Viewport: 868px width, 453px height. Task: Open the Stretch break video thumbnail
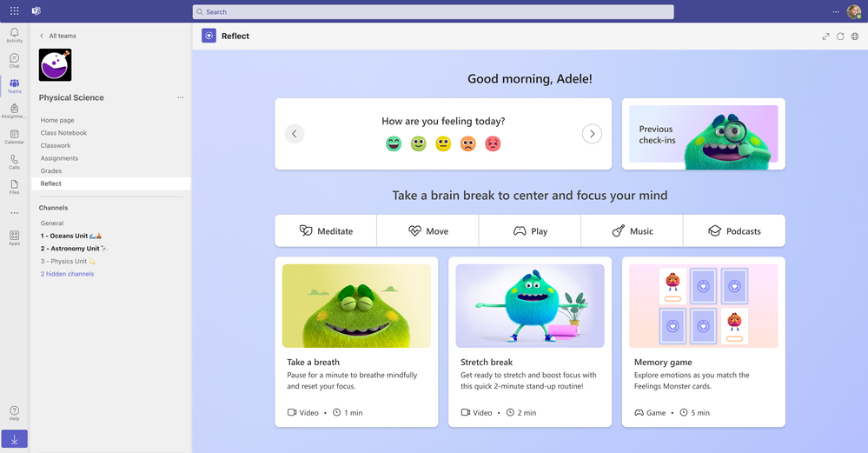530,306
